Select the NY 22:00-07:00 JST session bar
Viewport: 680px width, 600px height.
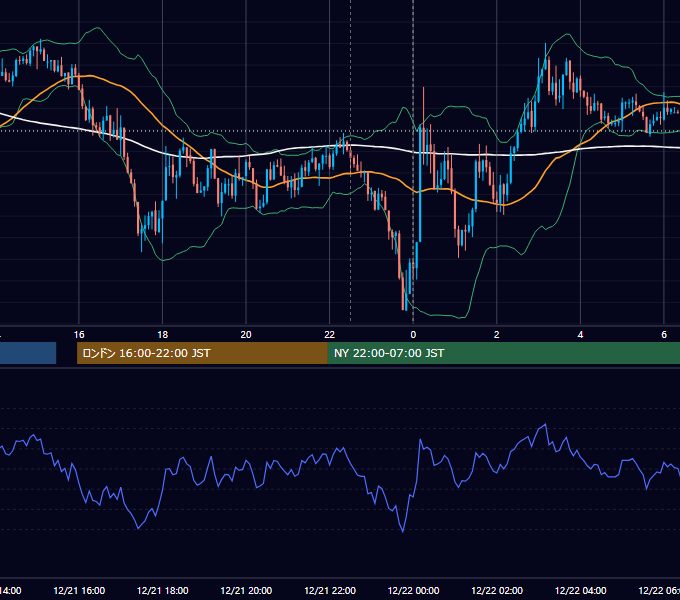503,353
